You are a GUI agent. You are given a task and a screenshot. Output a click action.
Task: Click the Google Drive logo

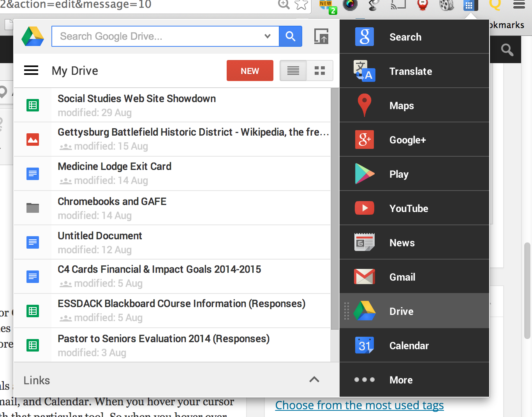(33, 36)
